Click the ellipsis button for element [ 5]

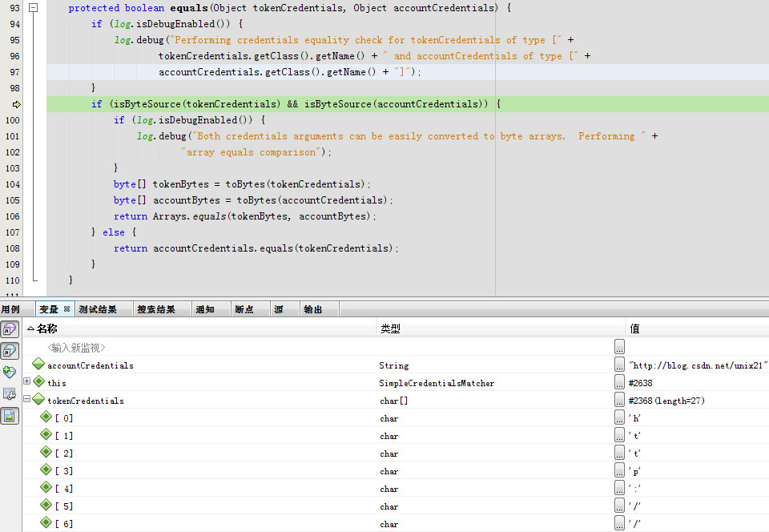click(619, 505)
